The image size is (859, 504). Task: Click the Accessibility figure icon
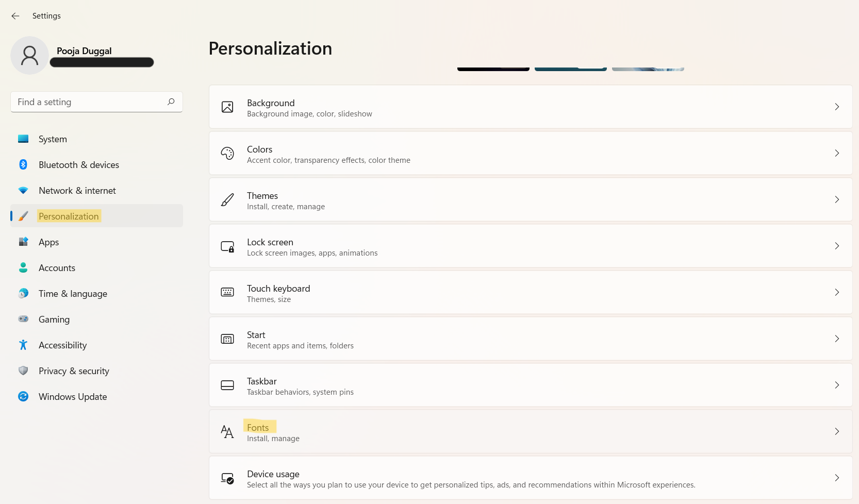23,345
